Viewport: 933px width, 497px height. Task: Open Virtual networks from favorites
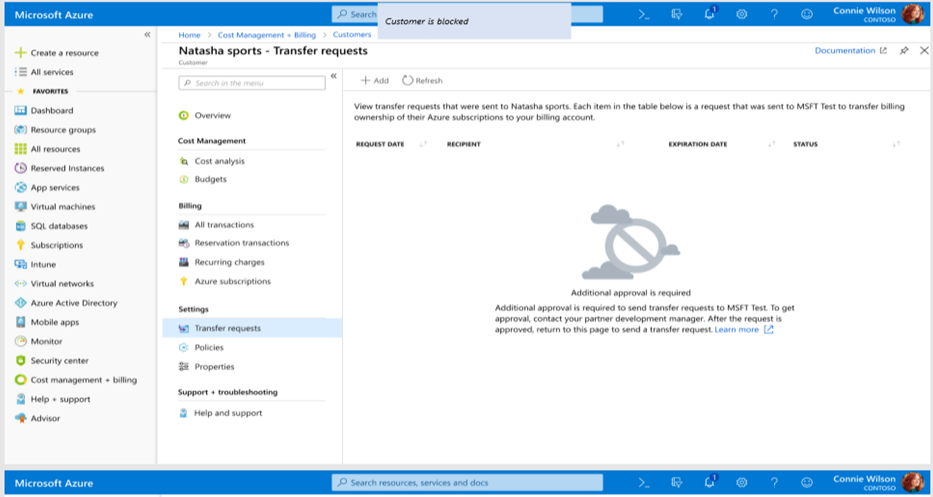tap(55, 284)
